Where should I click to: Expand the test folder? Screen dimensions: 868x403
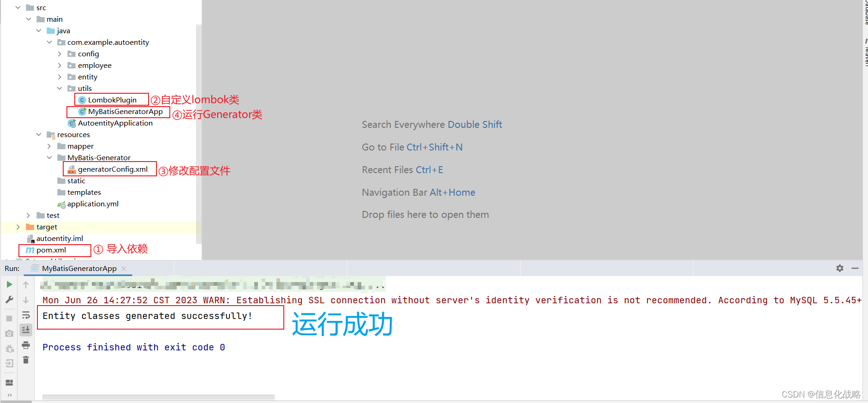pyautogui.click(x=29, y=215)
